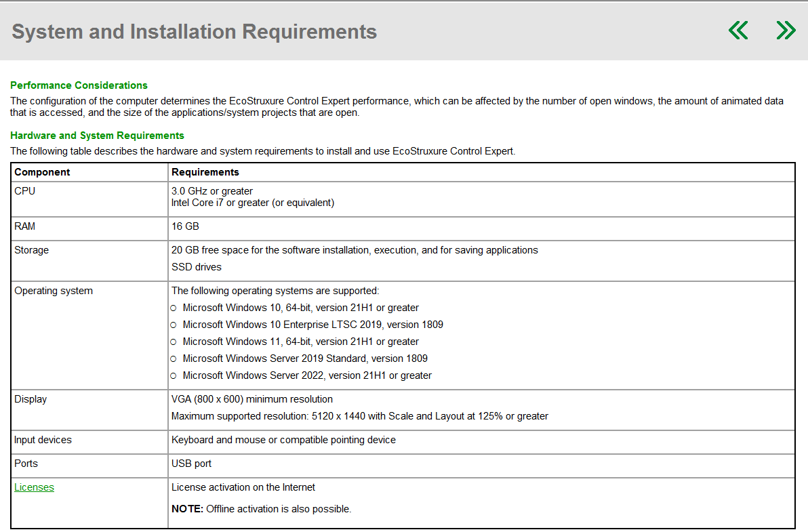
Task: Select the Windows 10, 64-bit, version 21H1 entry
Action: click(x=301, y=308)
